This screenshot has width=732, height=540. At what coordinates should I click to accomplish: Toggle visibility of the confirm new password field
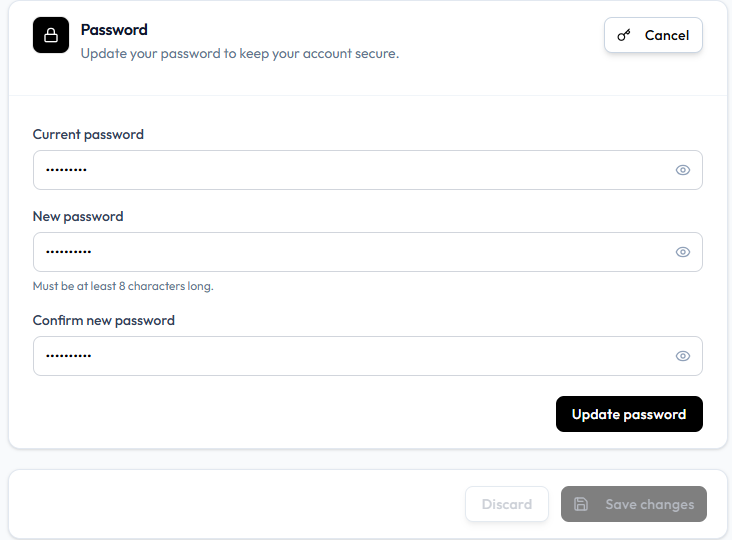tap(683, 356)
